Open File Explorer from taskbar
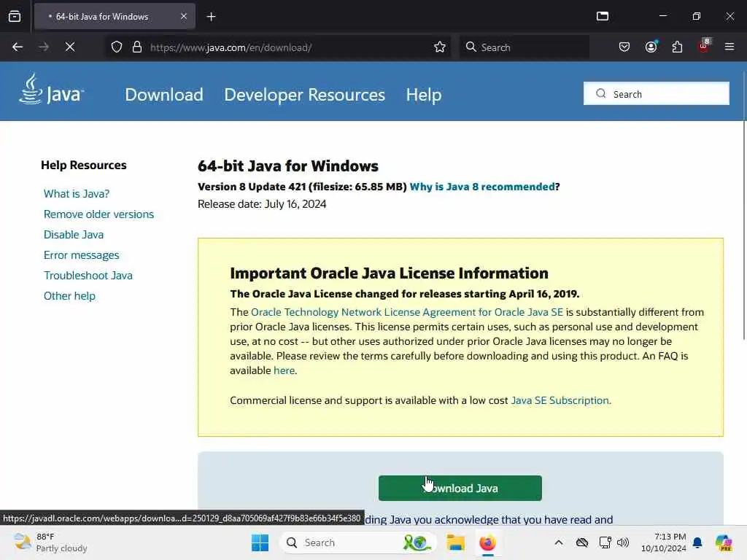Image resolution: width=747 pixels, height=560 pixels. tap(455, 542)
